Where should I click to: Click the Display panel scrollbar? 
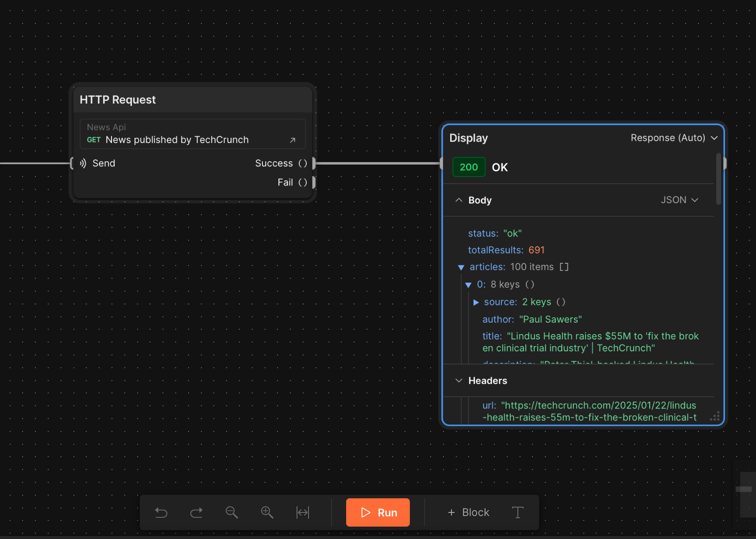tap(719, 180)
